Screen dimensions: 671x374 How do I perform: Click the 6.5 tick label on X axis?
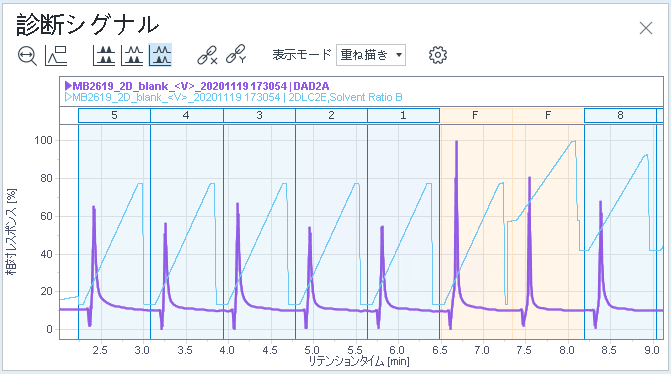point(439,350)
